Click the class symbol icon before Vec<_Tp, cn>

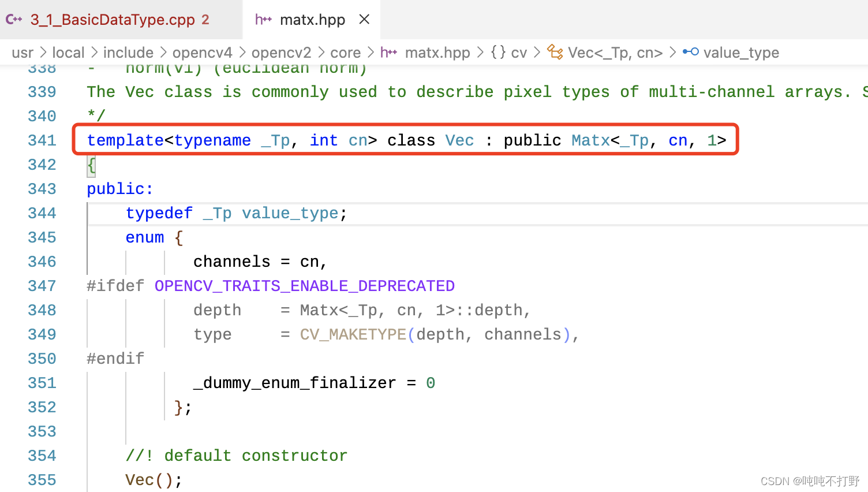555,52
